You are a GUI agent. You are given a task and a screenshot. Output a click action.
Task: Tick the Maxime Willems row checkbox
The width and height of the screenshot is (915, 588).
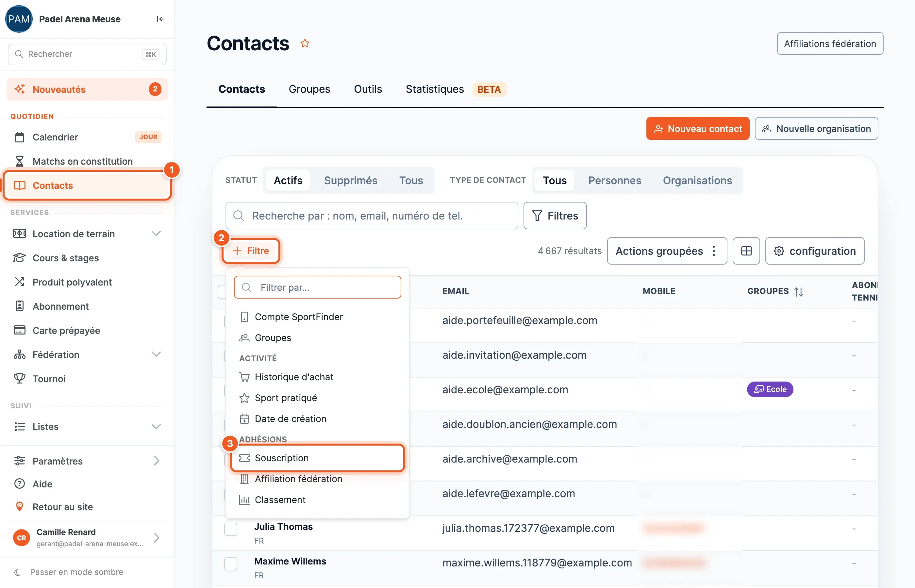tap(231, 563)
